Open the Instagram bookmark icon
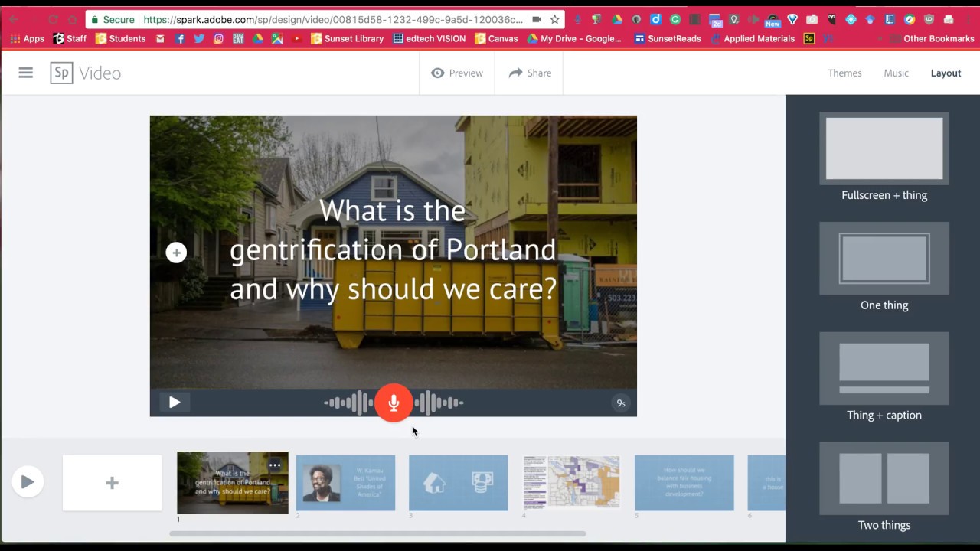Viewport: 980px width, 551px height. pos(218,38)
